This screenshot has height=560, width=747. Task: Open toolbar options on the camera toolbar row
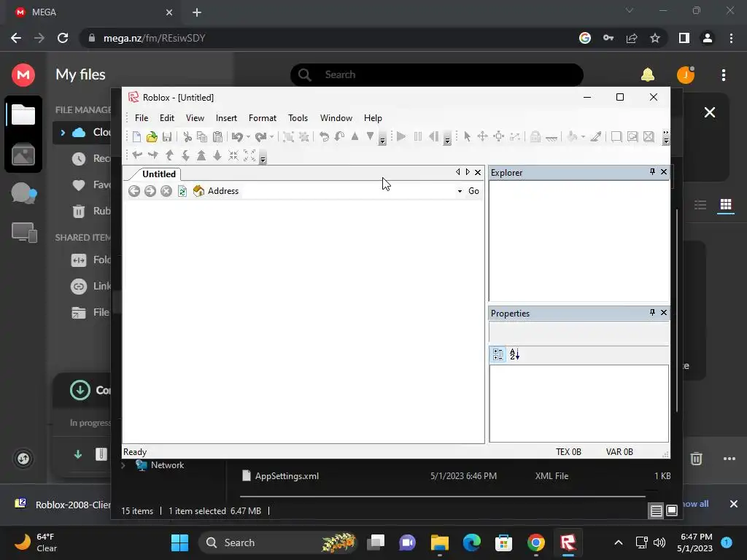pos(263,157)
